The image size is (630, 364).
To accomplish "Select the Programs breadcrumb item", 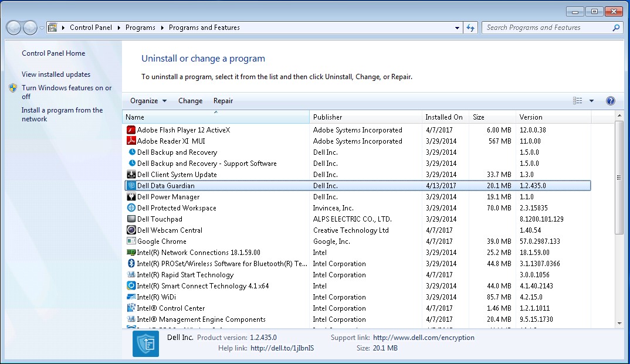I will pos(140,27).
